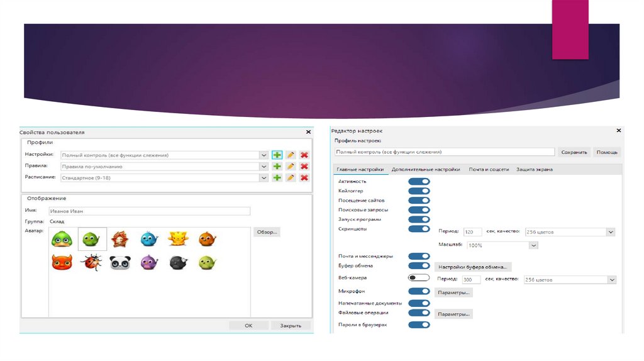The height and width of the screenshot is (361, 644).
Task: Open Параметры button next to Файловые операции
Action: tap(453, 314)
